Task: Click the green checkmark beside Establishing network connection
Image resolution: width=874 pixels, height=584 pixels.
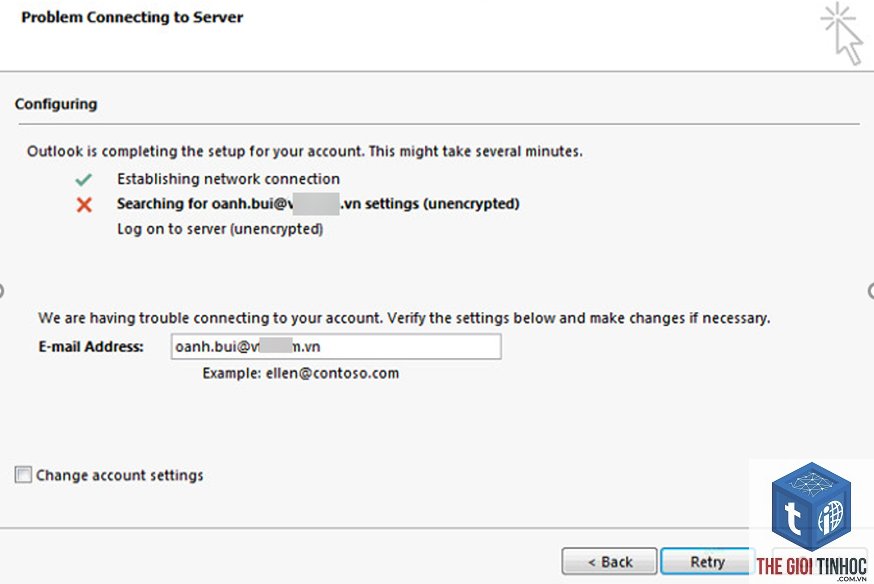Action: 84,179
